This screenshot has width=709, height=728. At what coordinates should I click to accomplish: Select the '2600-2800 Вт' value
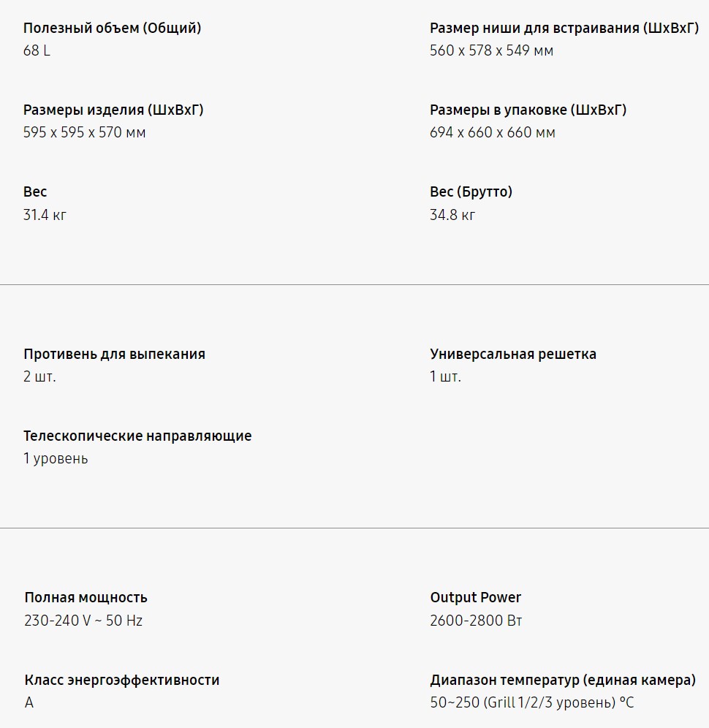476,621
